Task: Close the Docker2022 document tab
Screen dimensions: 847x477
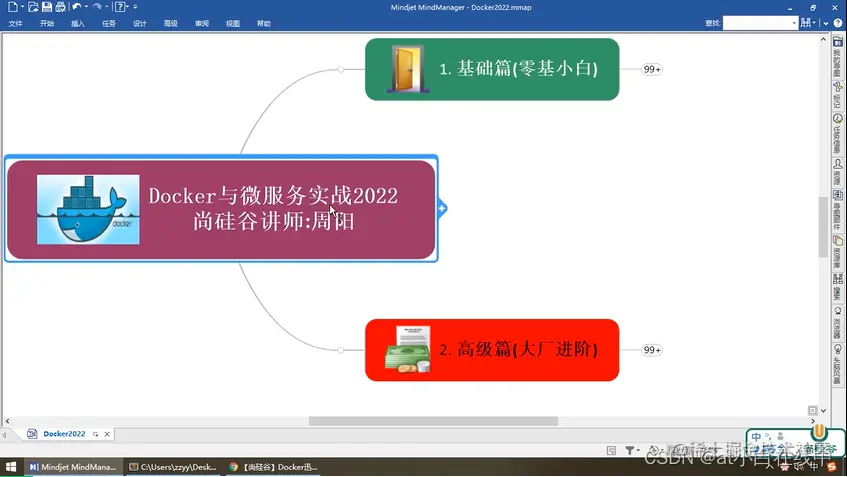Action: [107, 434]
